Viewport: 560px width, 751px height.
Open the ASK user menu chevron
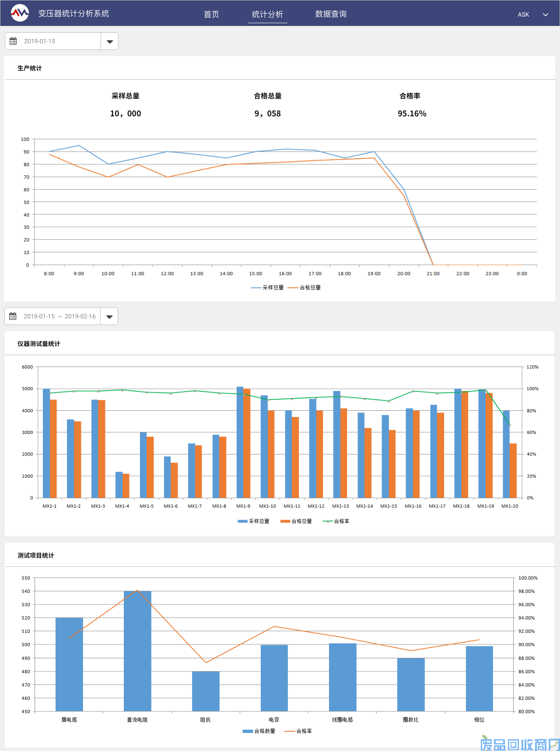[546, 14]
